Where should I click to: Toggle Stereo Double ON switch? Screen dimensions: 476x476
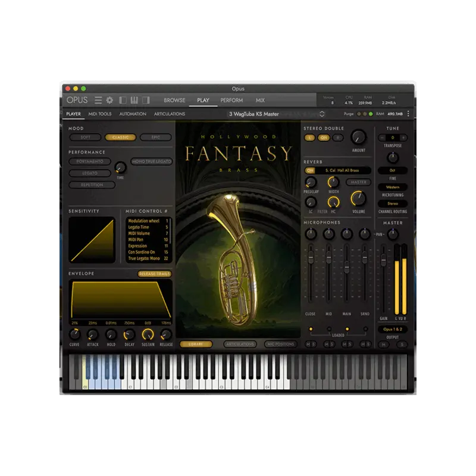(x=324, y=138)
